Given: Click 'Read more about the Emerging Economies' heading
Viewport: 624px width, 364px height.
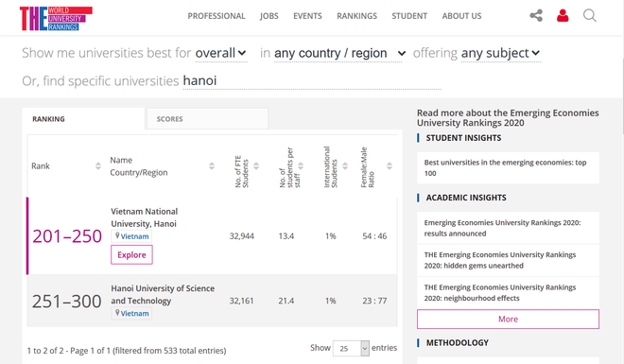Looking at the screenshot, I should (x=508, y=118).
